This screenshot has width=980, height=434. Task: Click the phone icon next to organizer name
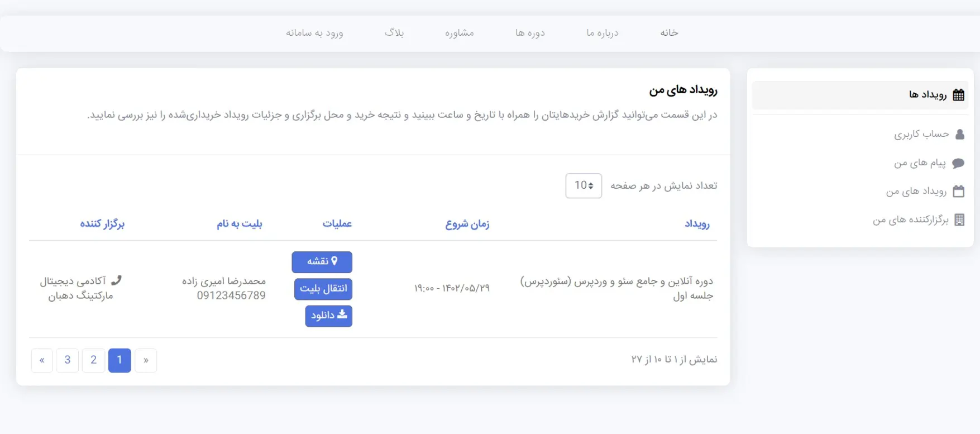tap(116, 280)
